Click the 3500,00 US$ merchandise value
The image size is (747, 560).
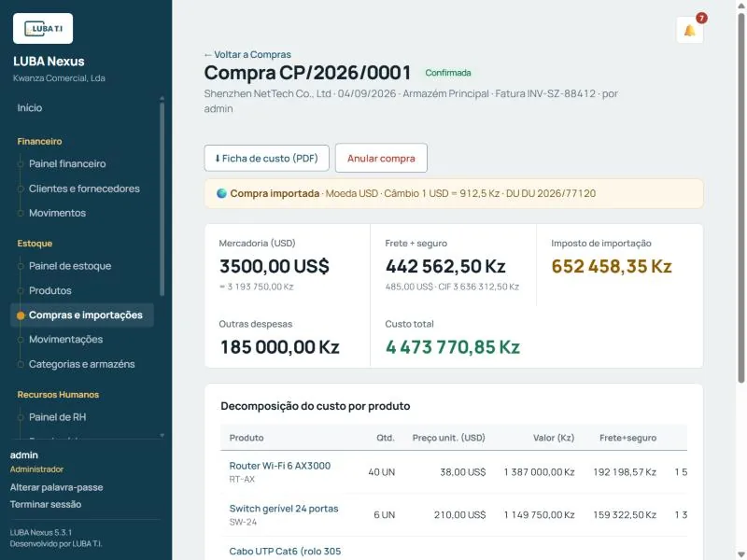pyautogui.click(x=274, y=266)
